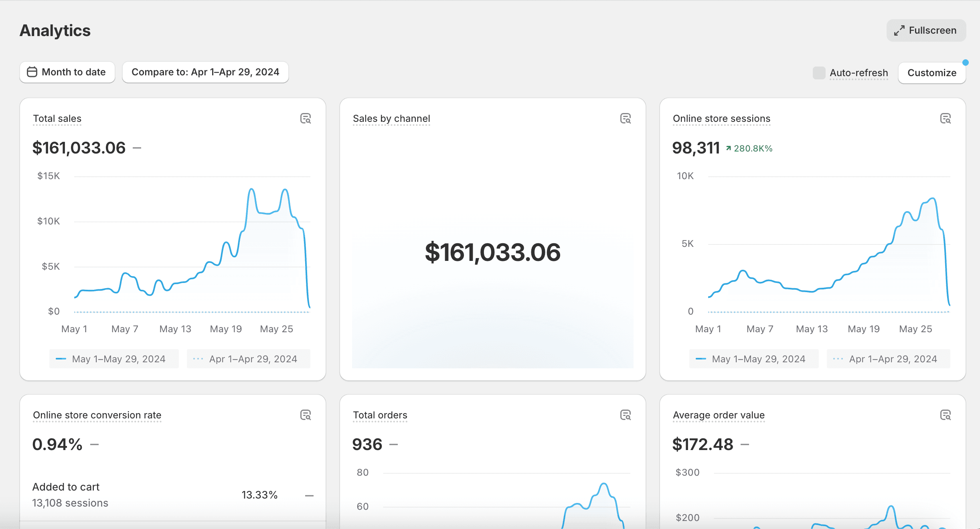The height and width of the screenshot is (529, 980).
Task: Click the 280.8K% increase indicator
Action: point(749,149)
